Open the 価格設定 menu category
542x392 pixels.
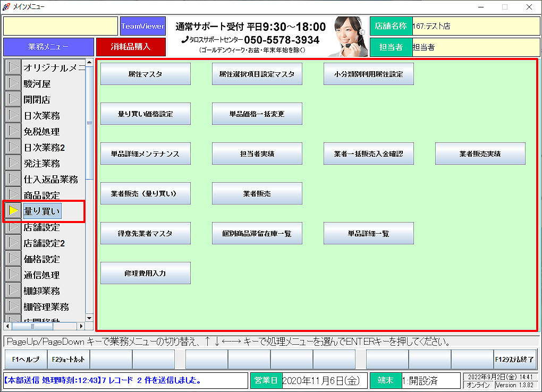41,259
